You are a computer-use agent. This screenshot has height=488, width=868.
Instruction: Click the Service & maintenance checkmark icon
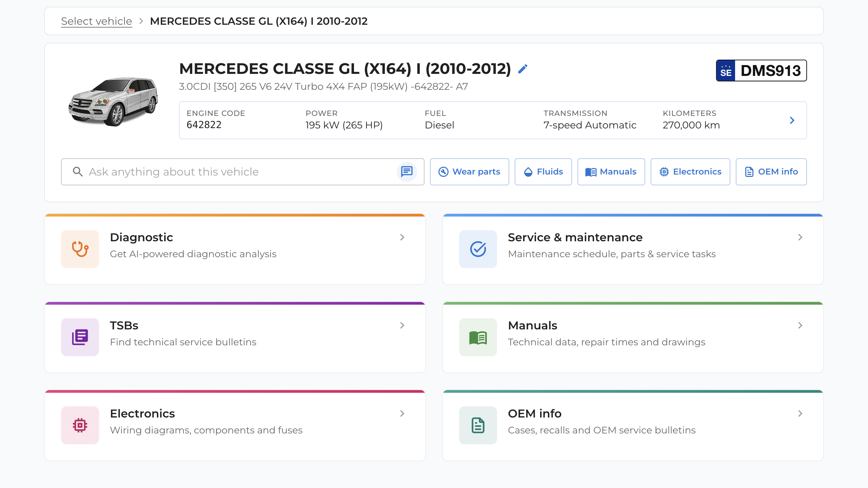(x=478, y=249)
